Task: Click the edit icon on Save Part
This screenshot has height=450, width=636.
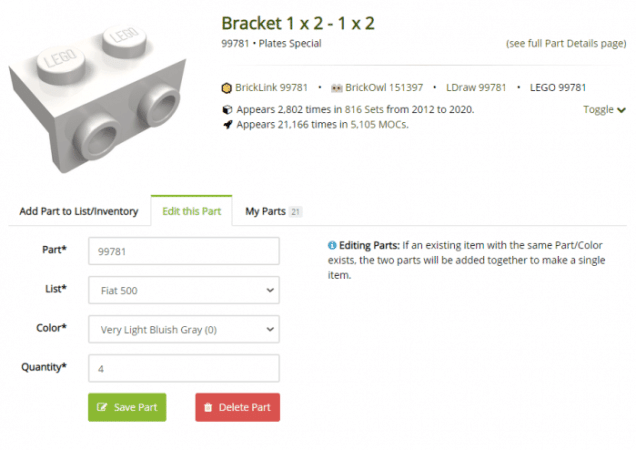Action: point(102,407)
